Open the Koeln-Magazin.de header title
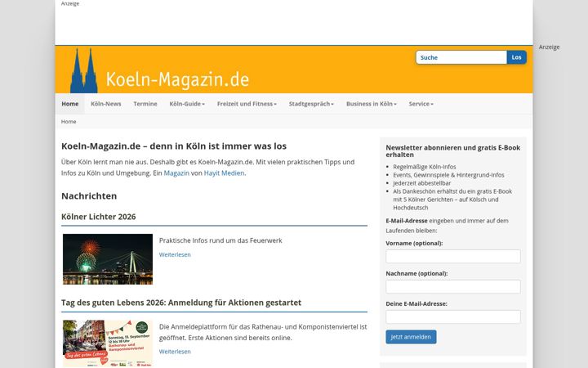Viewport: 588px width, 368px height. point(177,79)
